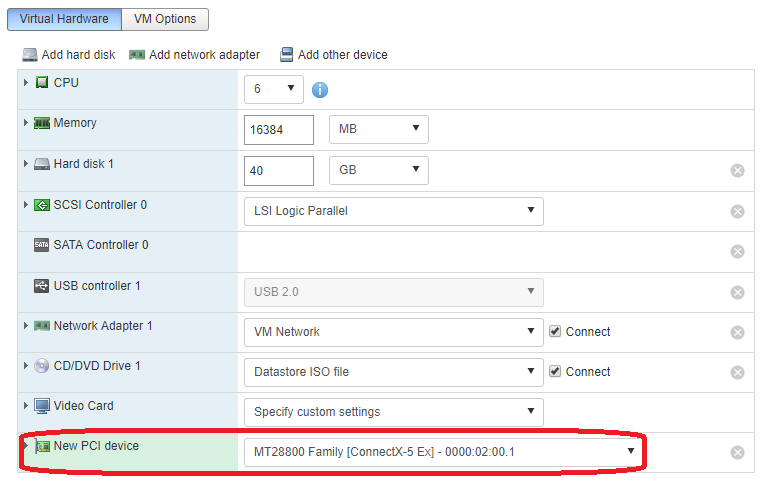Select the Virtual Hardware tab

coord(64,19)
